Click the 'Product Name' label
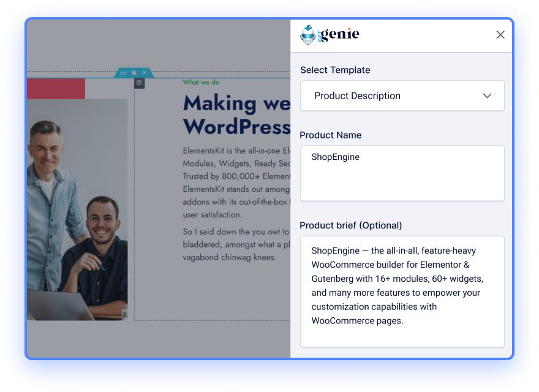This screenshot has width=539, height=392. [331, 135]
